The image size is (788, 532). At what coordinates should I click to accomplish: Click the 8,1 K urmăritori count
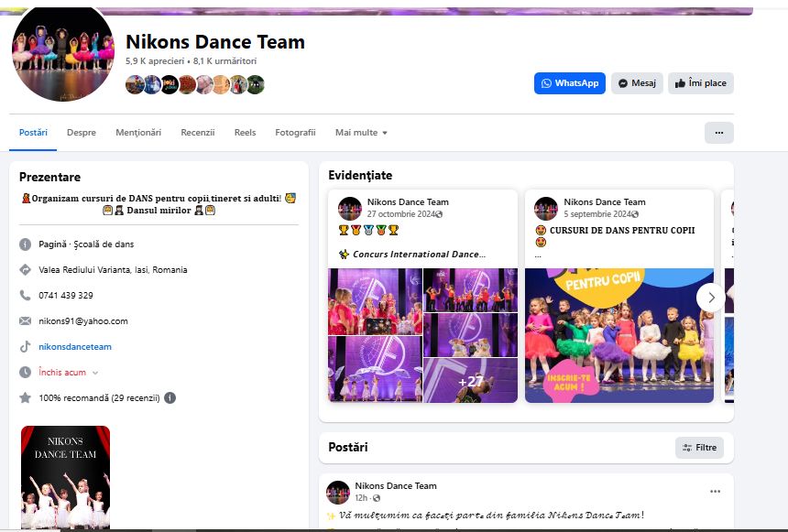tap(224, 60)
